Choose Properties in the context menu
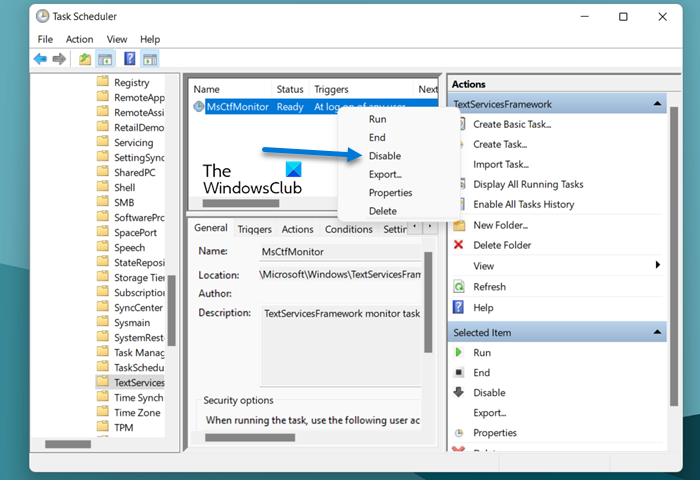 tap(391, 192)
